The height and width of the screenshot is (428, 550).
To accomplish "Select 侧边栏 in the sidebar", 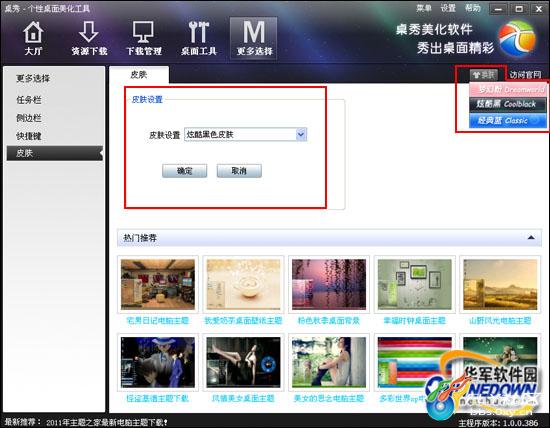I will click(x=29, y=118).
